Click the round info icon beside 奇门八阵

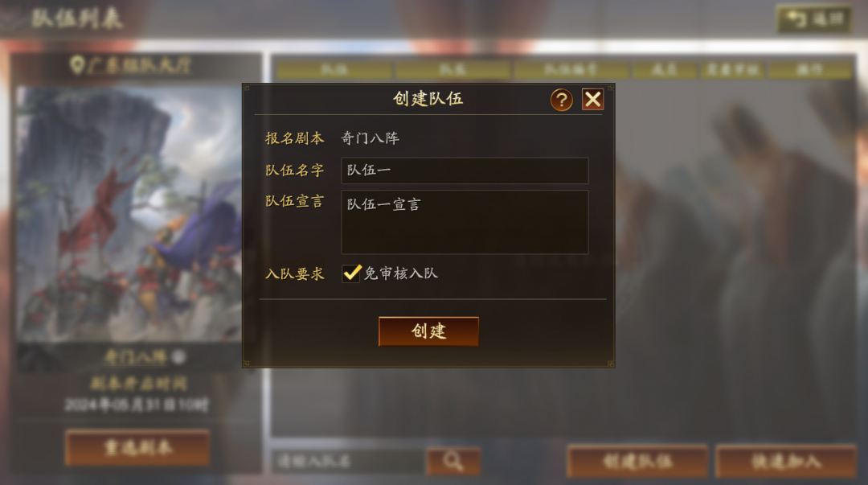point(178,357)
